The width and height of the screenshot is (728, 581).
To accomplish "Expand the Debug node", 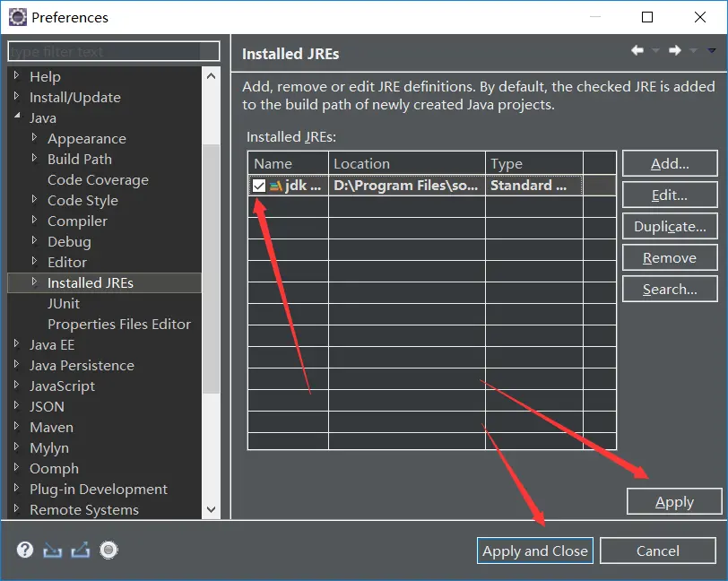I will [34, 240].
